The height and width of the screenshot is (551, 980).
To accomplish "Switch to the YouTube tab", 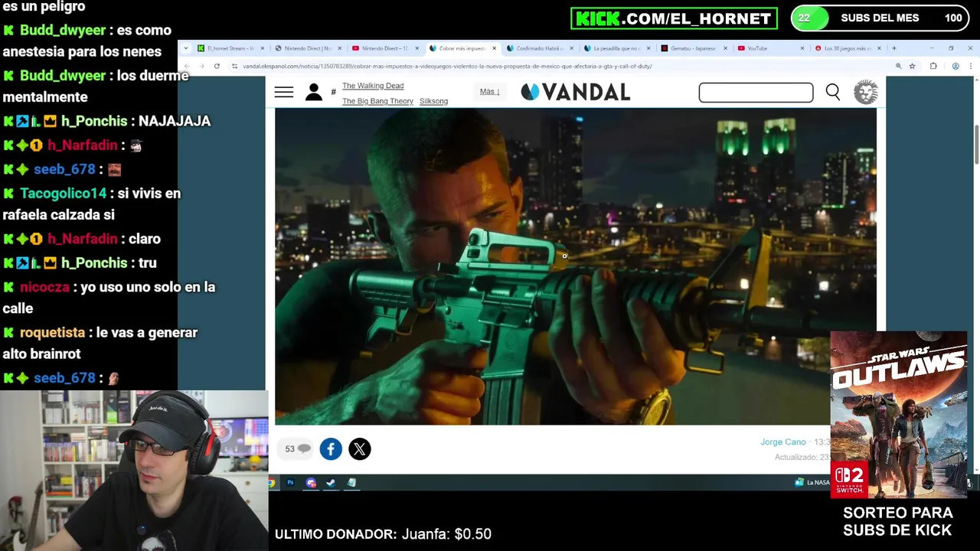I will coord(771,48).
